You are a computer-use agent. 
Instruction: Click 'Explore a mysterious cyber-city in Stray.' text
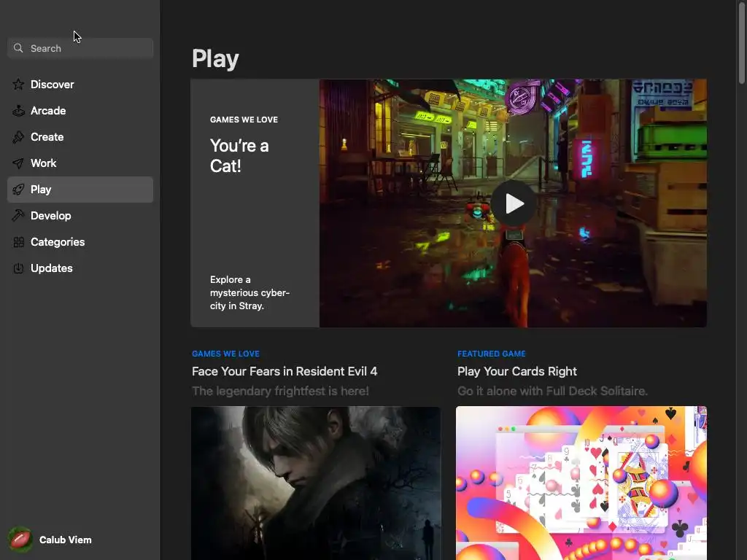tap(249, 293)
